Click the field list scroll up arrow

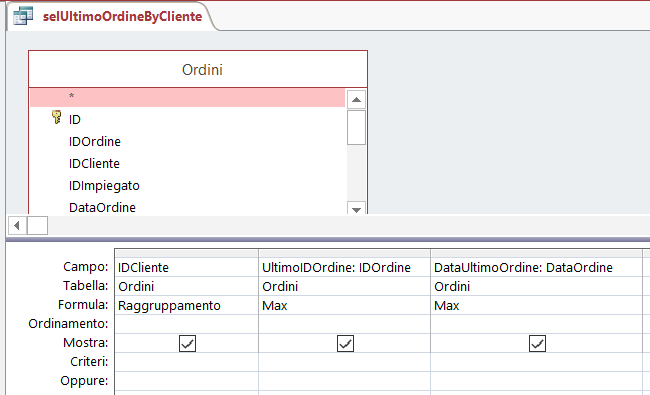356,99
